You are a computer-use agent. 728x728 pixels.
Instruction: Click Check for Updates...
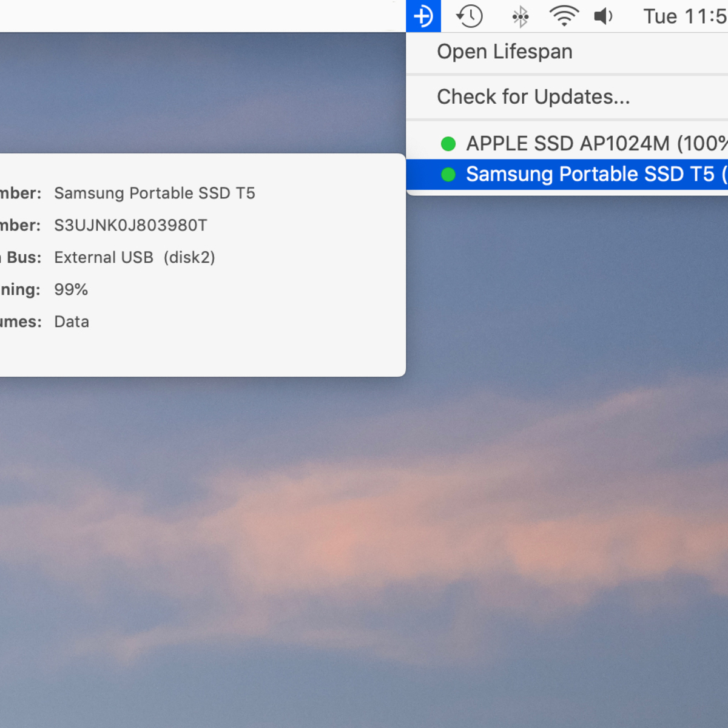click(533, 96)
